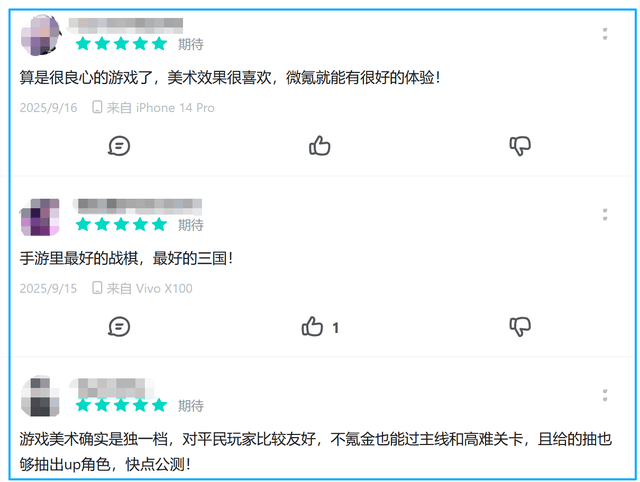Like the 手游里最好的战棋 review
The width and height of the screenshot is (640, 482).
pyautogui.click(x=320, y=327)
